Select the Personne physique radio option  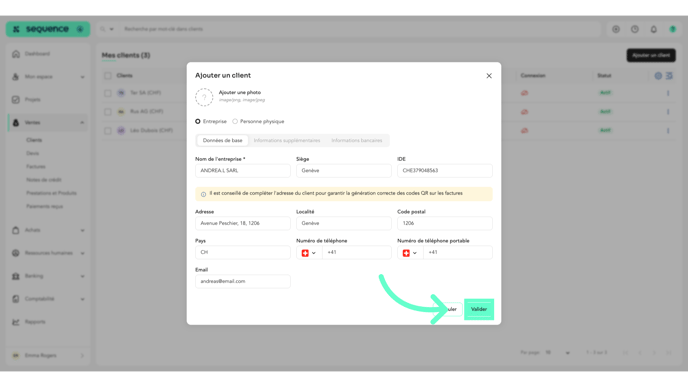tap(235, 122)
